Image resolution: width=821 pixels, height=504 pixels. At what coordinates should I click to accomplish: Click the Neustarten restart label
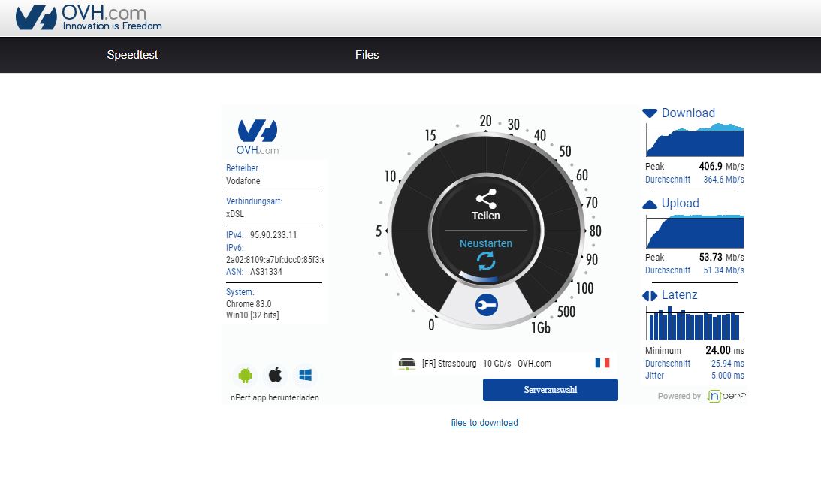tap(485, 243)
